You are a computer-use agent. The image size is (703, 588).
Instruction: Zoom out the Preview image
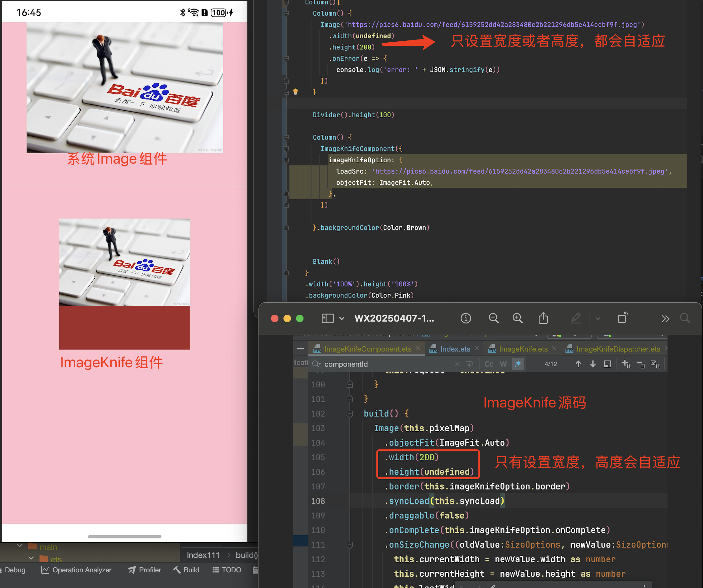click(x=494, y=318)
